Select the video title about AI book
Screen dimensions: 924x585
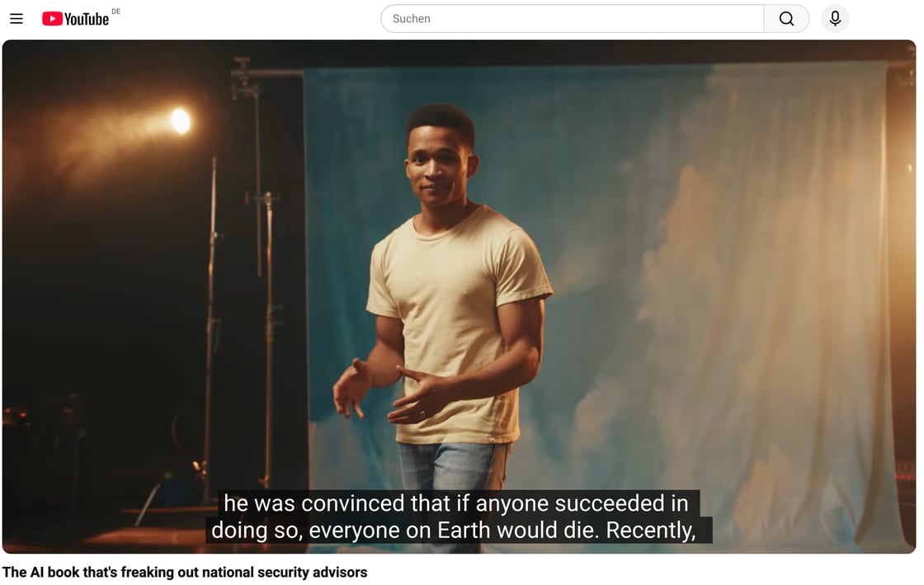point(185,572)
